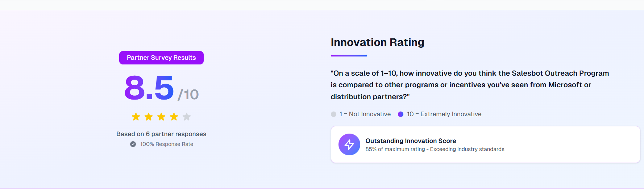Click the lightning bolt icon
Screen dimensions: 644x189
[x=349, y=144]
